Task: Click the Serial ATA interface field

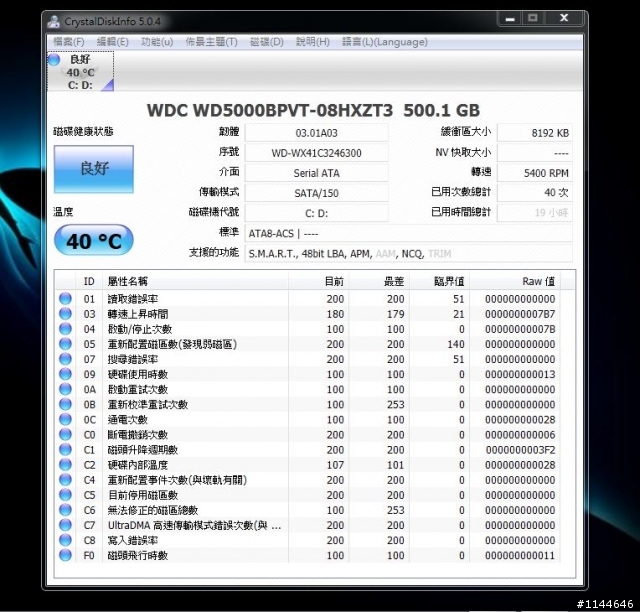Action: [316, 173]
